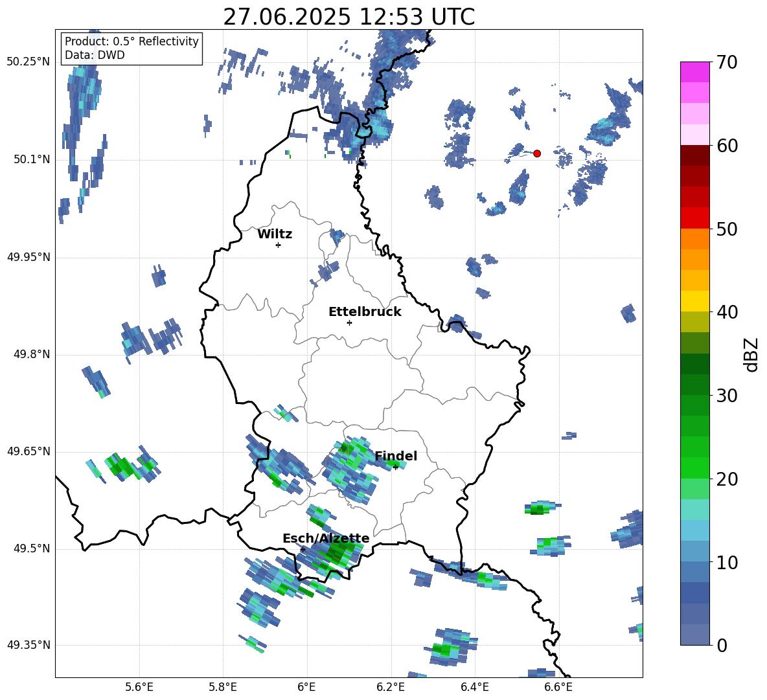Viewport: 767px width, 700px height.
Task: Click the dark red colorbar segment below 60
Action: tap(694, 156)
